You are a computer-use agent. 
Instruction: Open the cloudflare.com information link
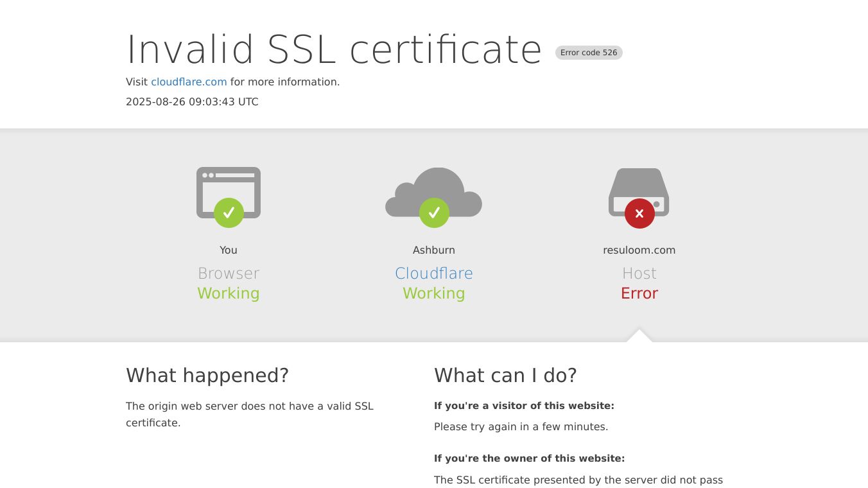point(189,82)
